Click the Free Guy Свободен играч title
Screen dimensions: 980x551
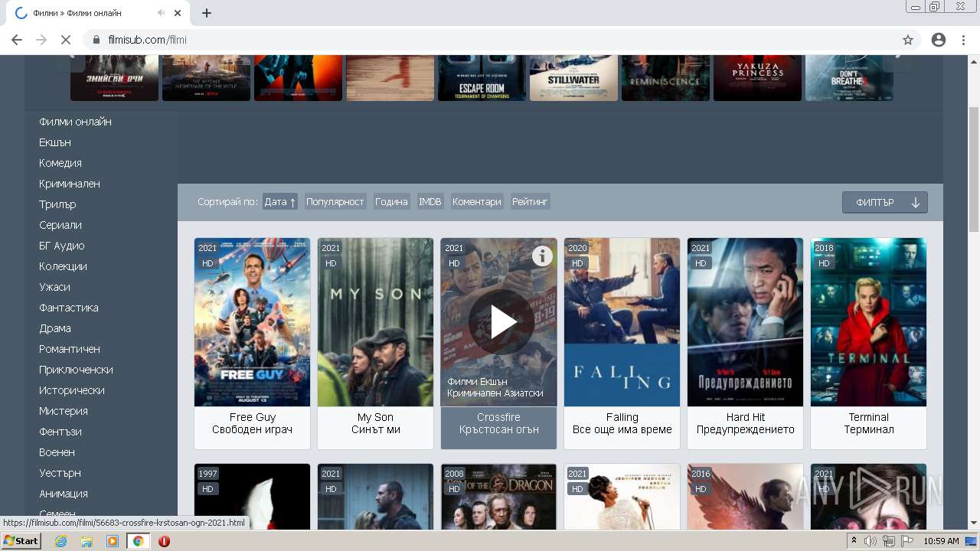point(252,423)
